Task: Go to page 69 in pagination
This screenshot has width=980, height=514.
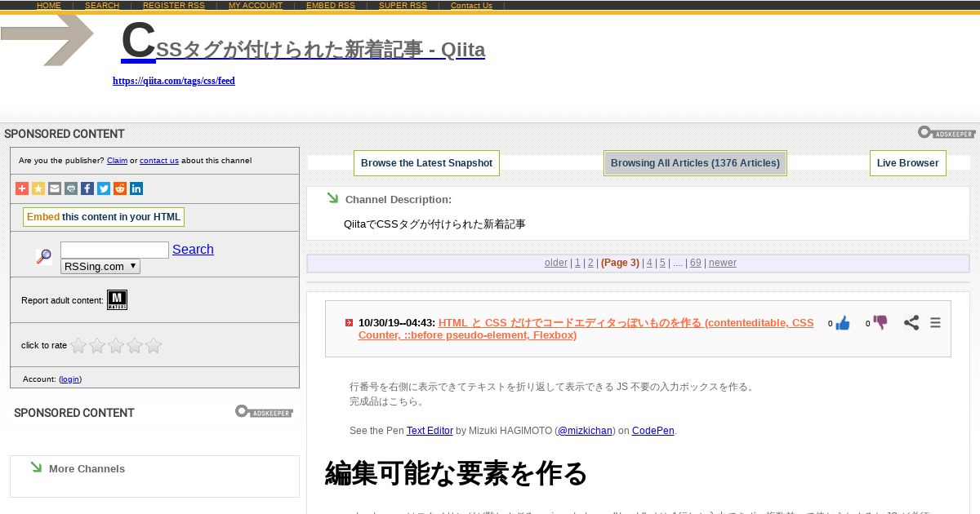Action: (x=696, y=263)
